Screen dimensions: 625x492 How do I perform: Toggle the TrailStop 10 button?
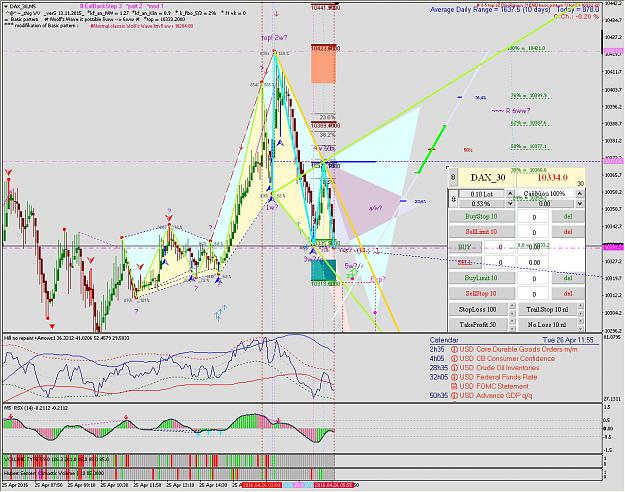[x=546, y=309]
